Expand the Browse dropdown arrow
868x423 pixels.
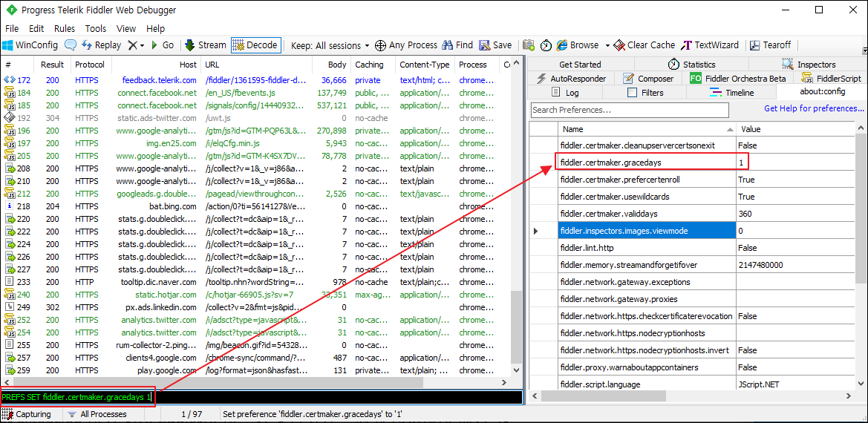[x=607, y=45]
